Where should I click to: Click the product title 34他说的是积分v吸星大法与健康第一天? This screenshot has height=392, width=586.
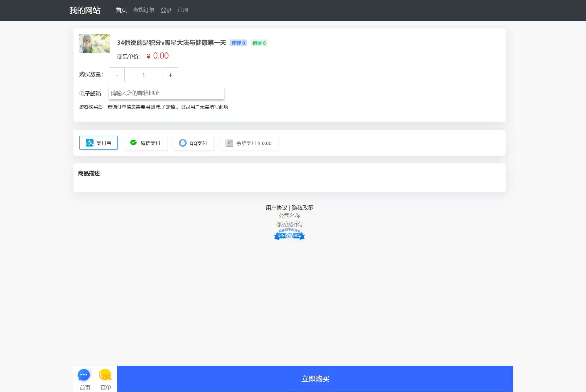point(172,43)
